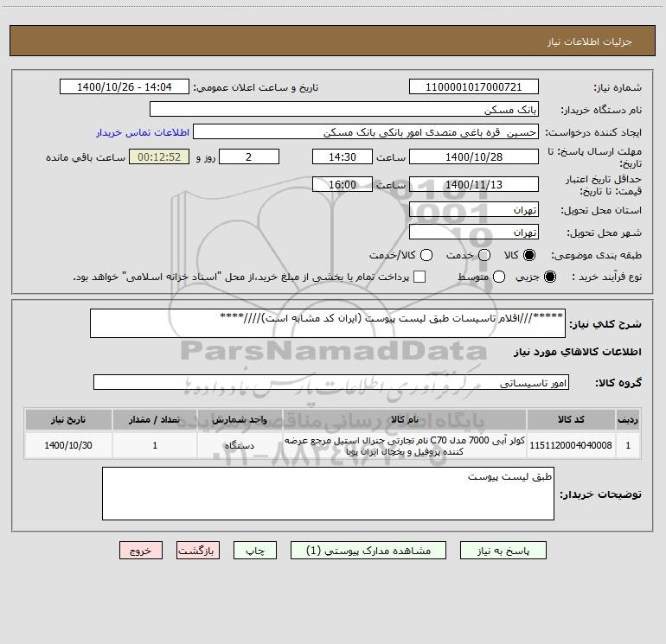Click the نام دستگاه خریدار field
666x644 pixels.
coord(344,110)
